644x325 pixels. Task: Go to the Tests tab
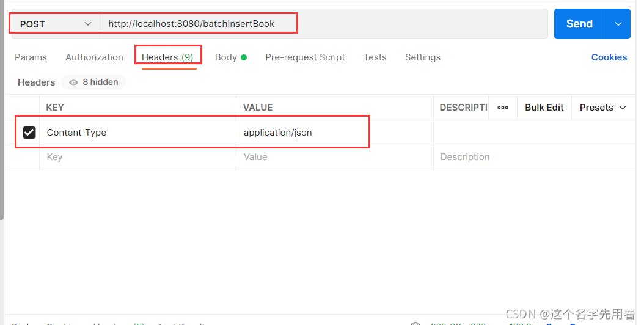coord(375,57)
